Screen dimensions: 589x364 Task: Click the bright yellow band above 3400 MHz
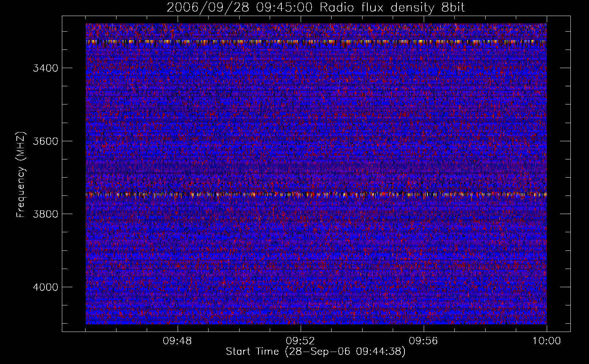316,41
